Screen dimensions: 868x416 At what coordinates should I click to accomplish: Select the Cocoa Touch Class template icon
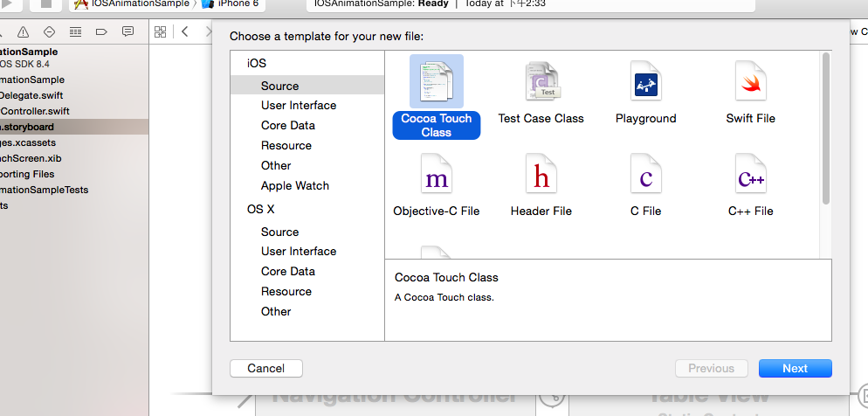[x=436, y=81]
